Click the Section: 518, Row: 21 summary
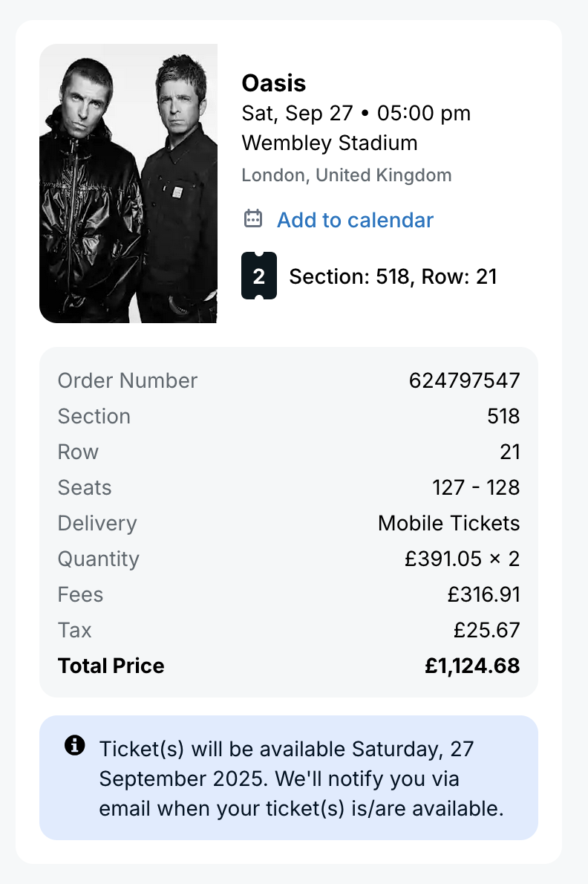This screenshot has height=884, width=588. [x=393, y=277]
